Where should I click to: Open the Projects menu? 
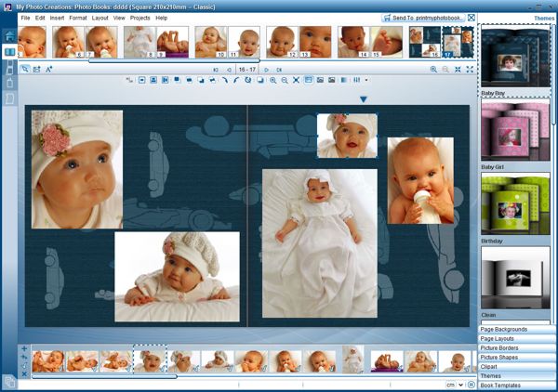tap(139, 18)
